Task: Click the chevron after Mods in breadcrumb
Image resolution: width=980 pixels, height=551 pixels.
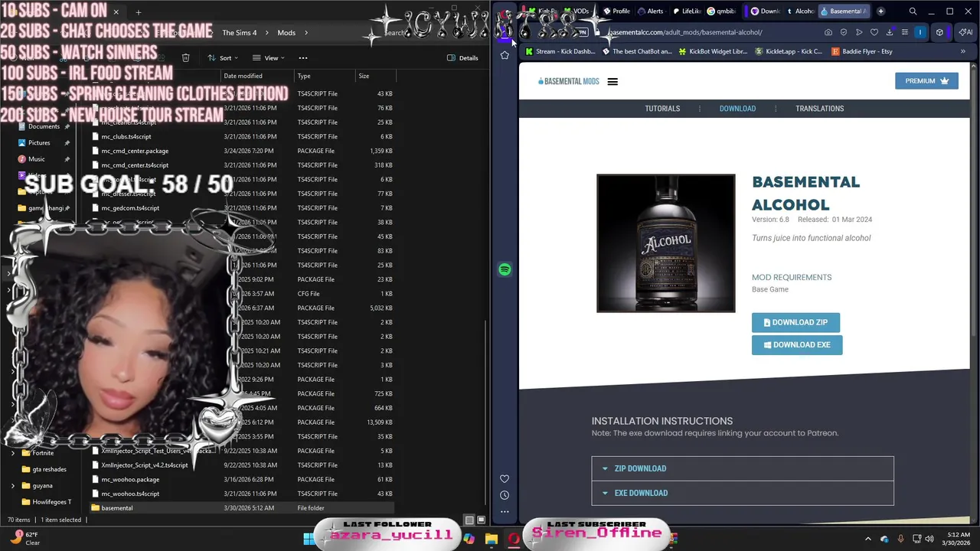Action: 306,33
